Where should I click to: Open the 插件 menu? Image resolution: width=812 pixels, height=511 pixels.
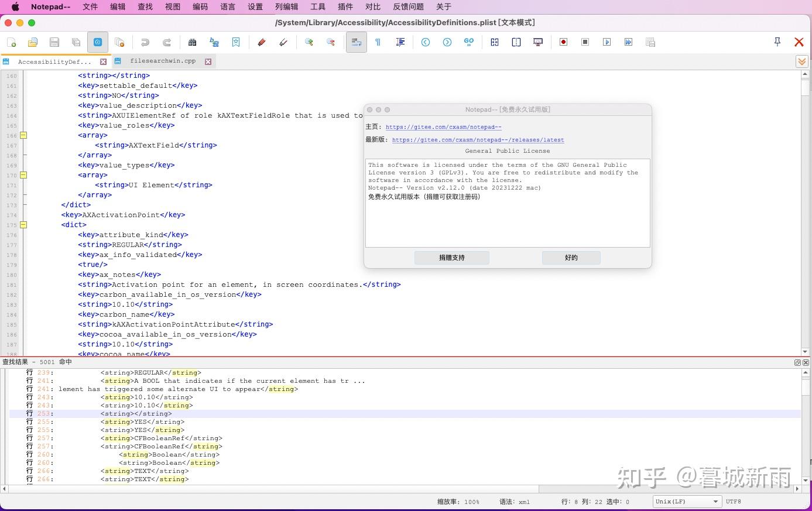[x=345, y=6]
